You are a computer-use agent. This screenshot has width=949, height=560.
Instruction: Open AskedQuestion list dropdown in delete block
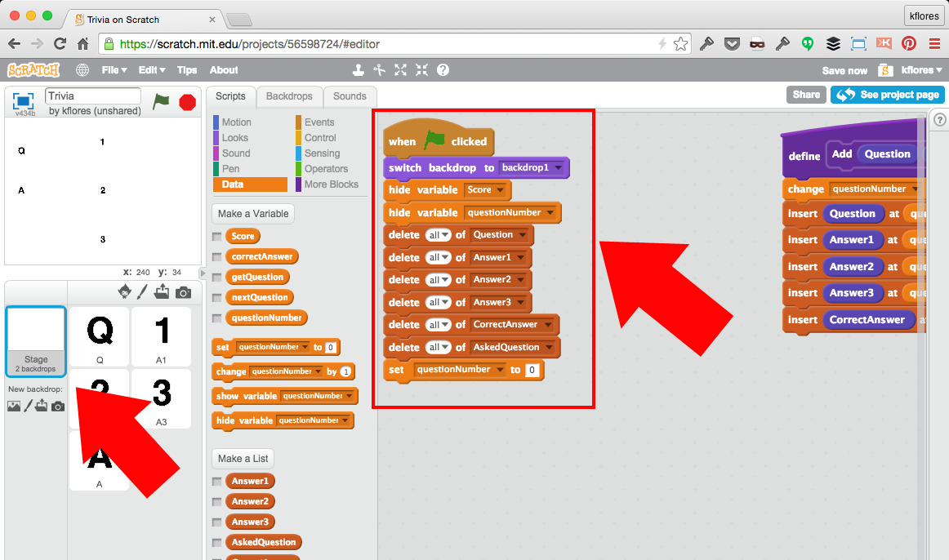[513, 347]
